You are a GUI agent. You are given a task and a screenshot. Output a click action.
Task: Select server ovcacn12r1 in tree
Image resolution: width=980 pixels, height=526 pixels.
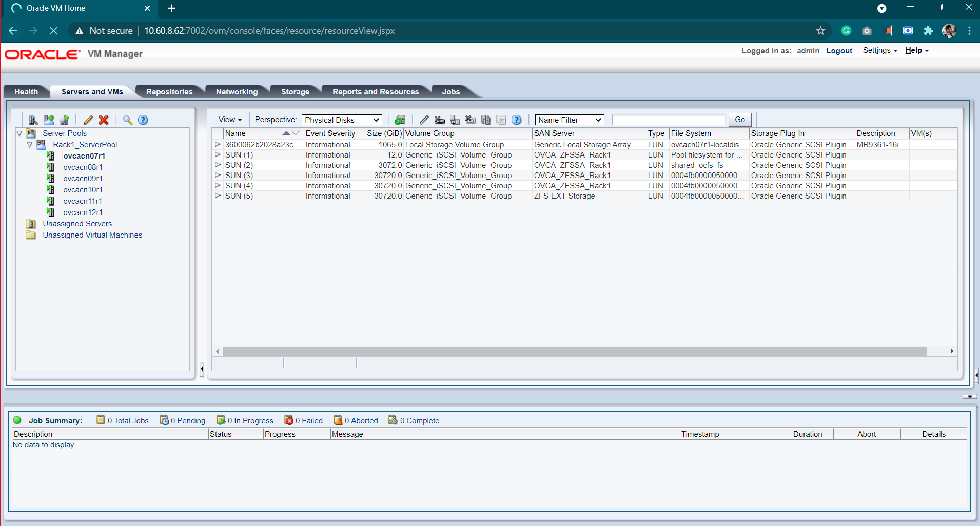83,212
